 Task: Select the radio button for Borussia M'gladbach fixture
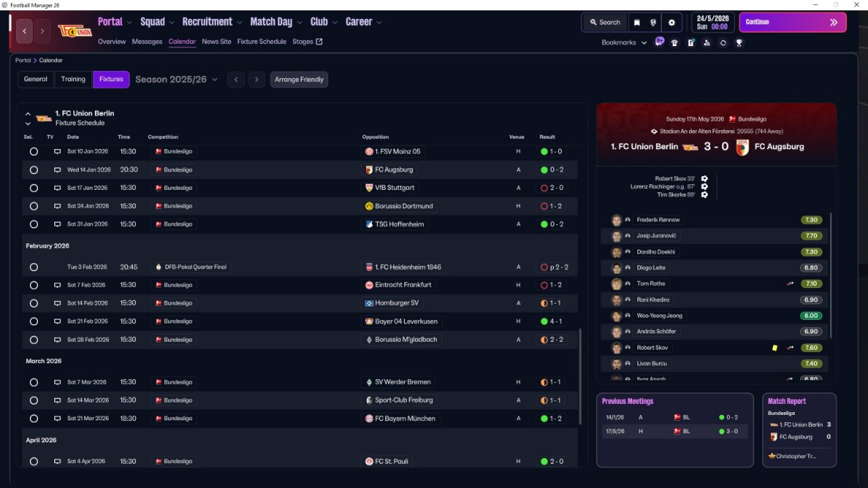pyautogui.click(x=34, y=340)
